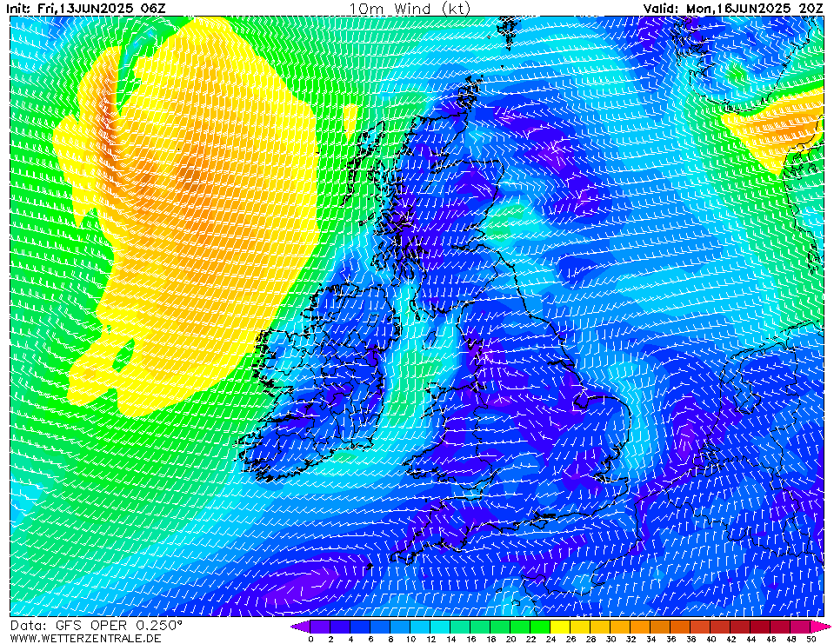Click the '50' value on the colour scale
Viewport: 834px width, 644px height.
(811, 639)
